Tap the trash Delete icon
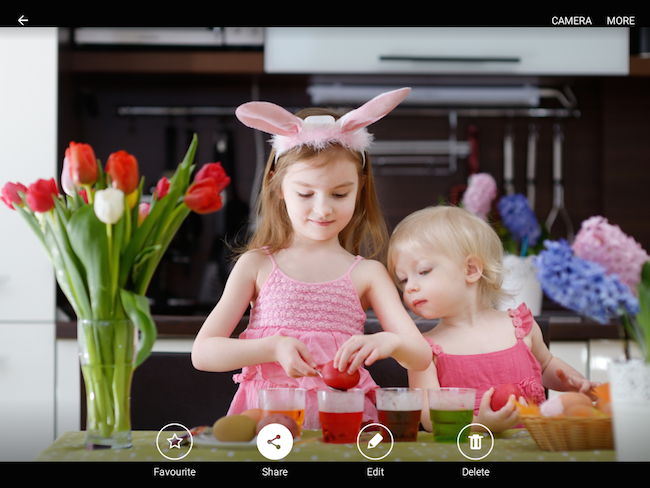The height and width of the screenshot is (488, 650). click(475, 442)
